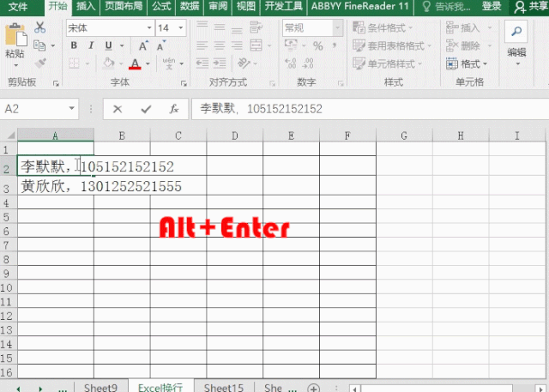Click Tell me (告诉我) search box
The height and width of the screenshot is (392, 549).
[x=446, y=7]
